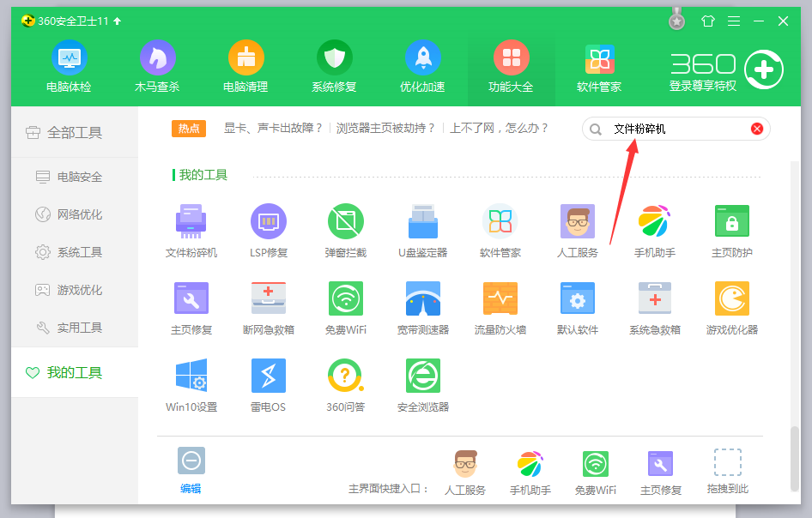Viewport: 812px width, 518px height.
Task: Select 我的工具 in the sidebar
Action: coord(75,372)
